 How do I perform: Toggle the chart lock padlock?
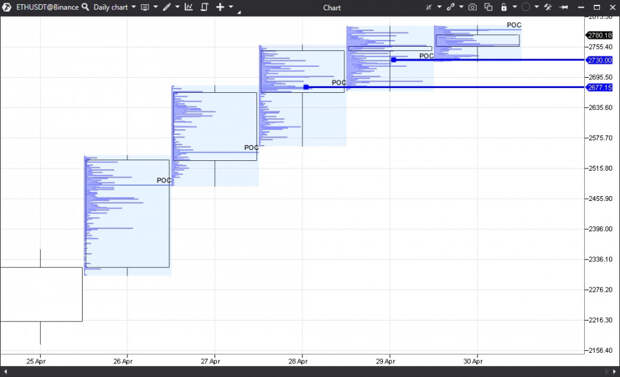coord(504,7)
